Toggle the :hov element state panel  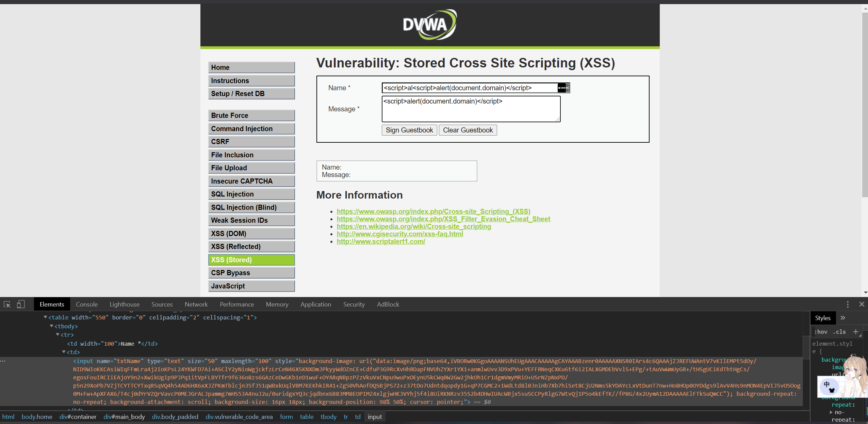[x=821, y=332]
